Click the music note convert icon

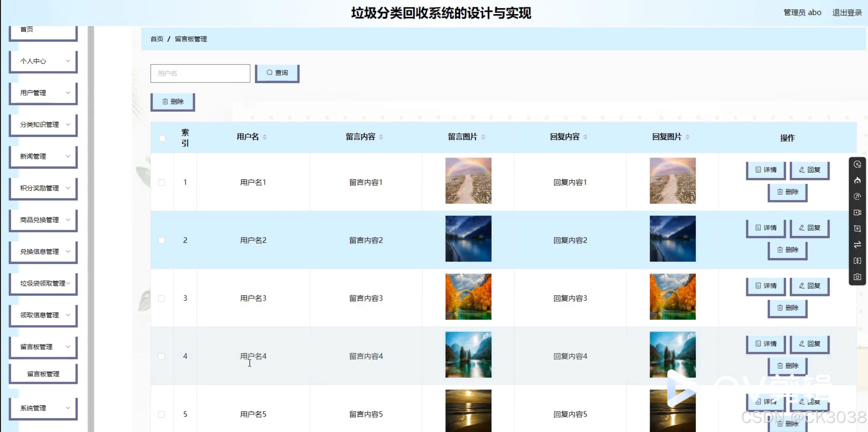pos(857,197)
